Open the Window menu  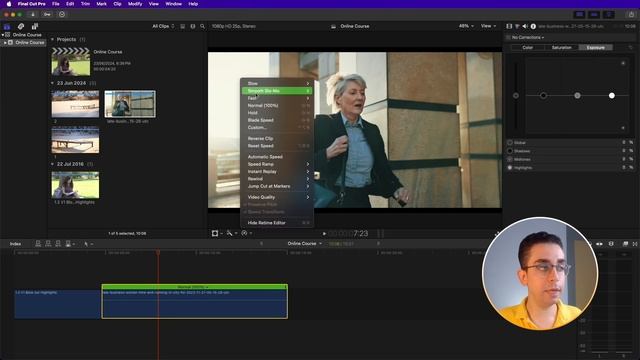coord(173,4)
